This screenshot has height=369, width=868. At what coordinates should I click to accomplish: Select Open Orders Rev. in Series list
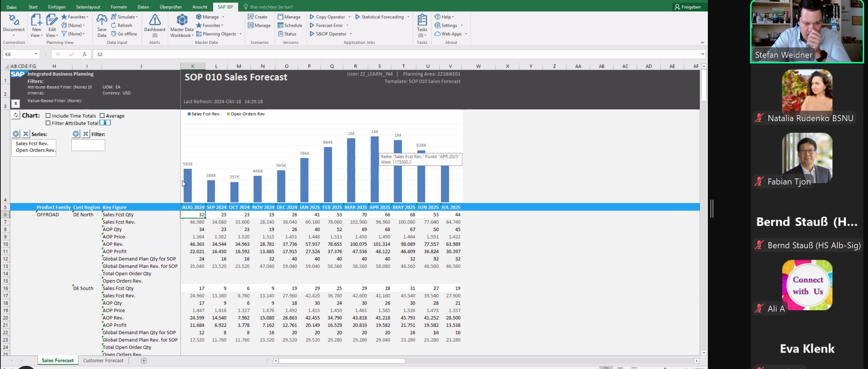tap(36, 150)
